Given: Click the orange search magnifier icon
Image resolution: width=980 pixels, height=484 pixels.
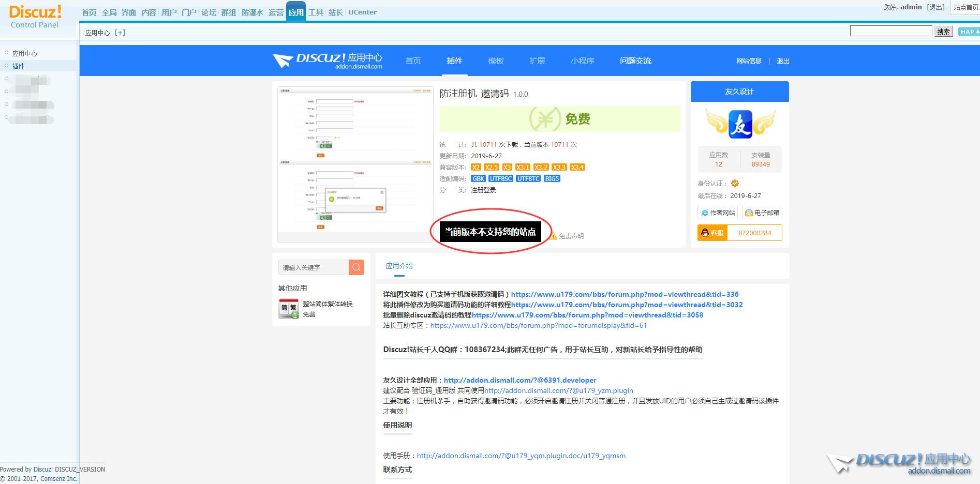Looking at the screenshot, I should [357, 267].
